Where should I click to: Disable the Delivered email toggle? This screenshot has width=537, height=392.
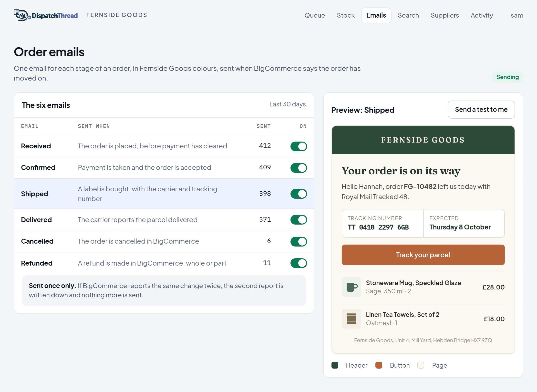[299, 220]
